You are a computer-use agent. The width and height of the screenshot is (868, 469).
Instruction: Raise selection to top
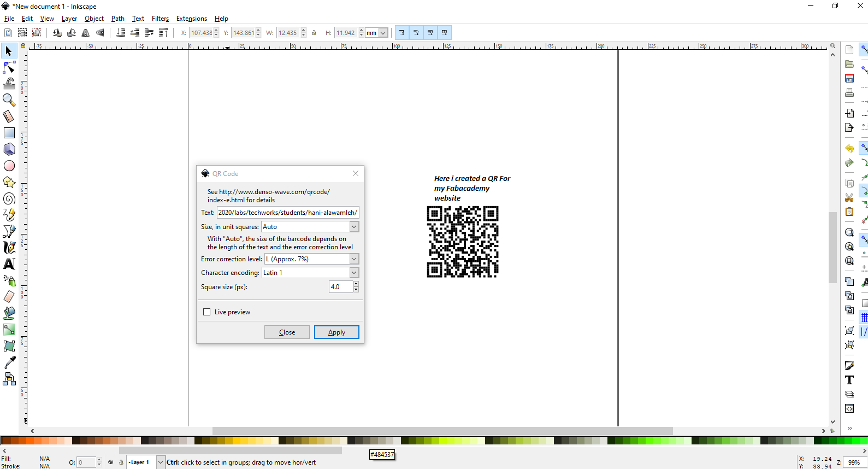click(163, 33)
